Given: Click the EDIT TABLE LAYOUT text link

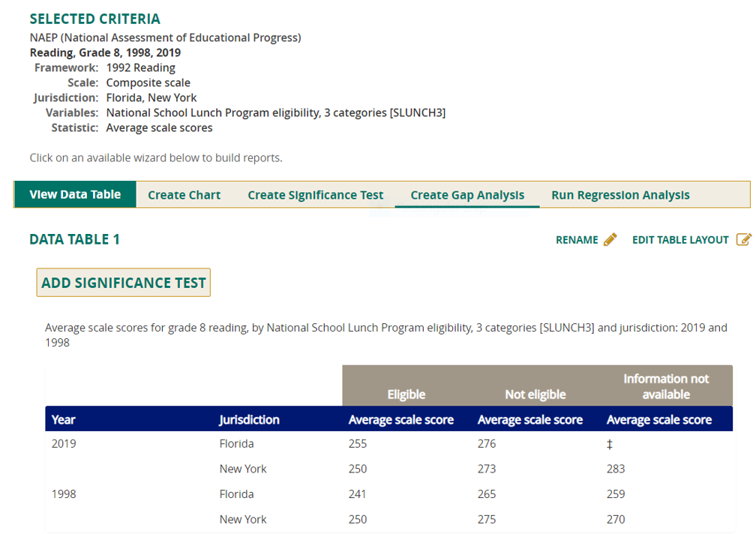Looking at the screenshot, I should tap(680, 240).
